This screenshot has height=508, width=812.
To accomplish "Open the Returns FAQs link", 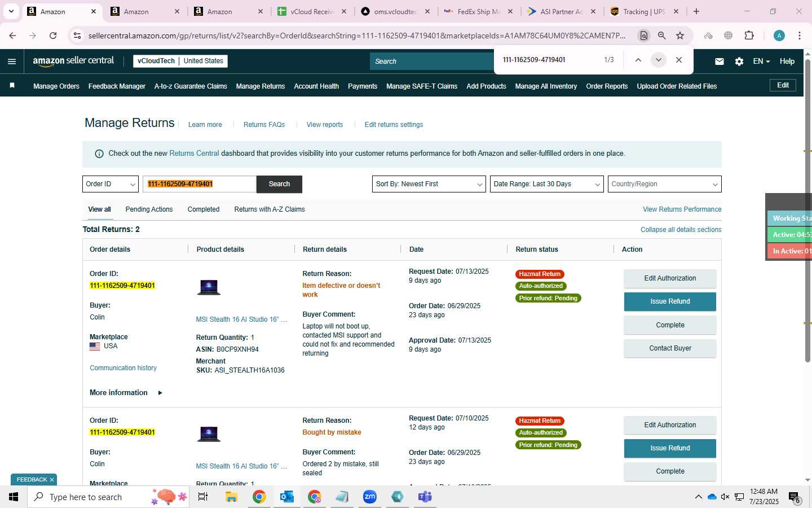I will [264, 125].
